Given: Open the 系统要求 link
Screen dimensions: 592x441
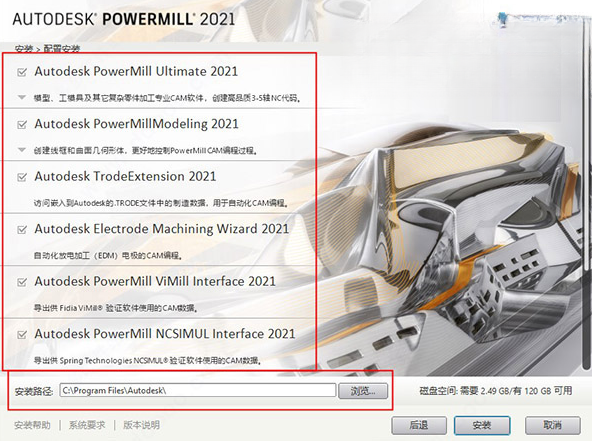Looking at the screenshot, I should click(87, 425).
